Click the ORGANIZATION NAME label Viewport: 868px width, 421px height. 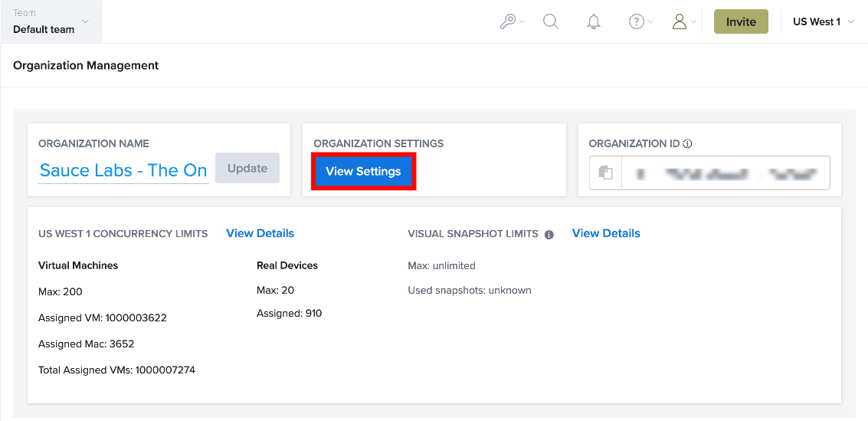[93, 143]
